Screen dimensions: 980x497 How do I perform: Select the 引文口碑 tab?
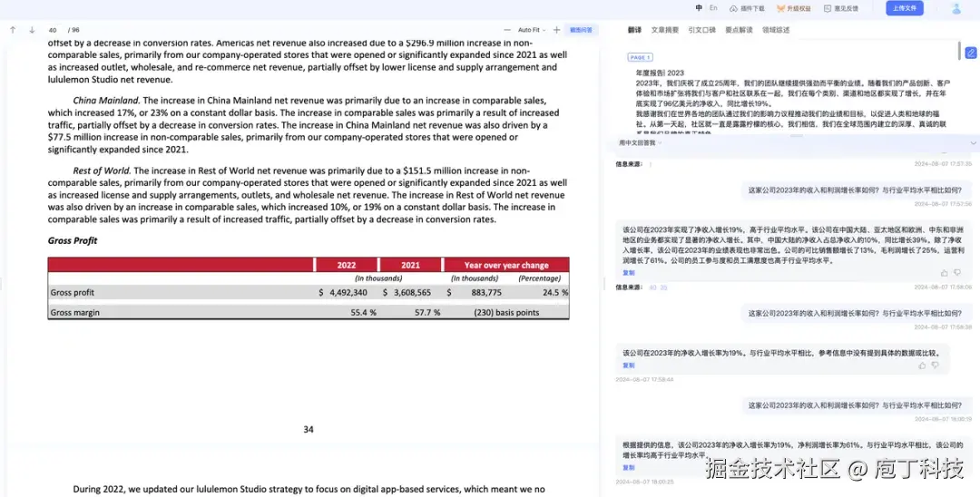[x=701, y=30]
